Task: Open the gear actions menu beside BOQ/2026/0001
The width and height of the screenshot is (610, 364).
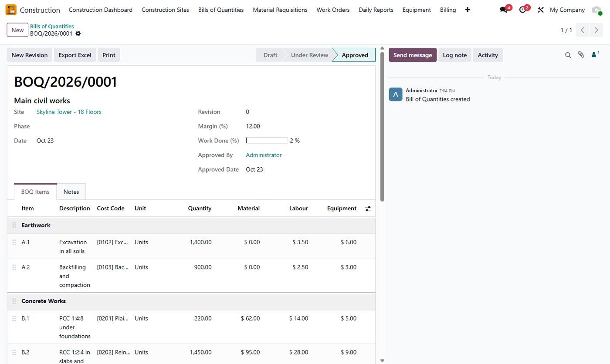Action: click(78, 34)
